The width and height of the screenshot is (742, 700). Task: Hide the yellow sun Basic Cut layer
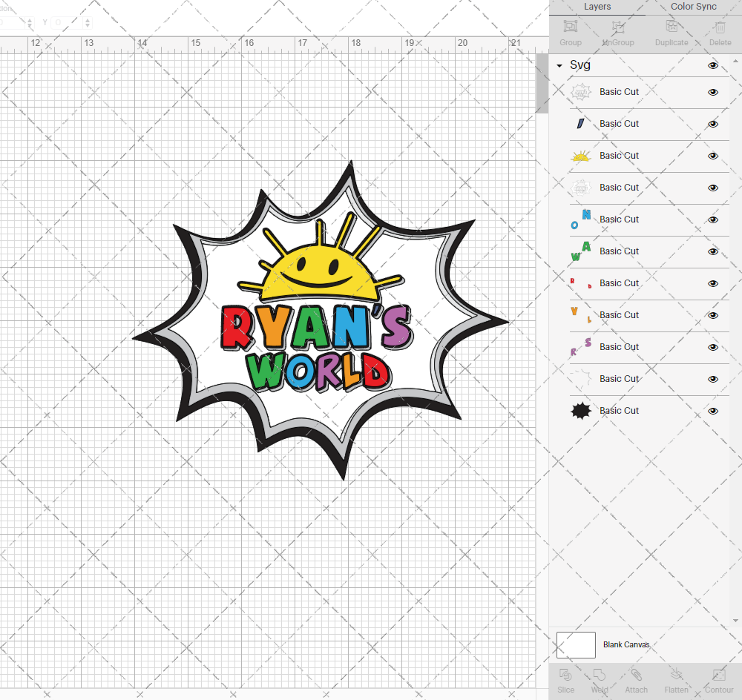712,156
